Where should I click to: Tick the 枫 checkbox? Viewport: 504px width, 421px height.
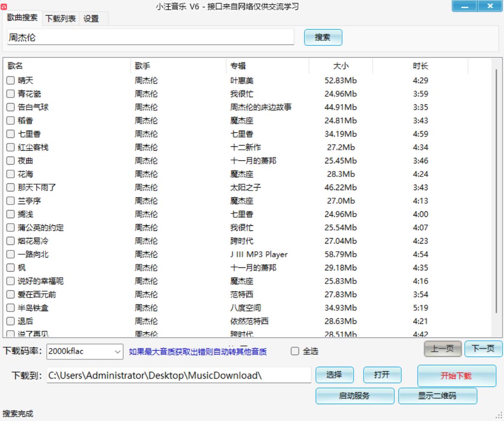pyautogui.click(x=11, y=268)
